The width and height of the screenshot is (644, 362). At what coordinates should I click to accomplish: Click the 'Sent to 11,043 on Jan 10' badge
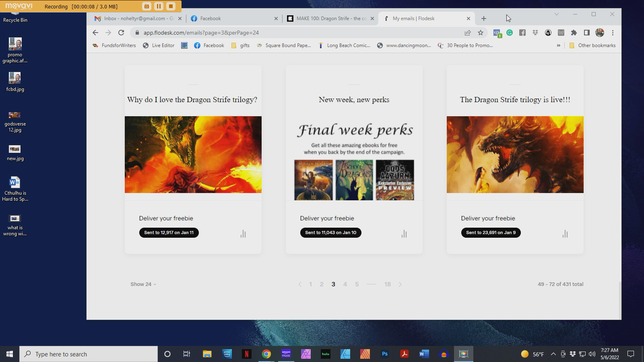331,232
